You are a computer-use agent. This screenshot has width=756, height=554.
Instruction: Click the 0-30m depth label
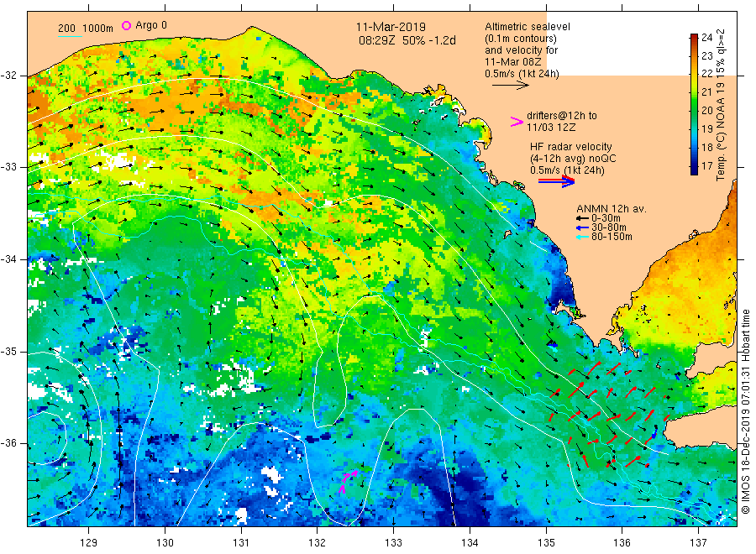coord(606,218)
